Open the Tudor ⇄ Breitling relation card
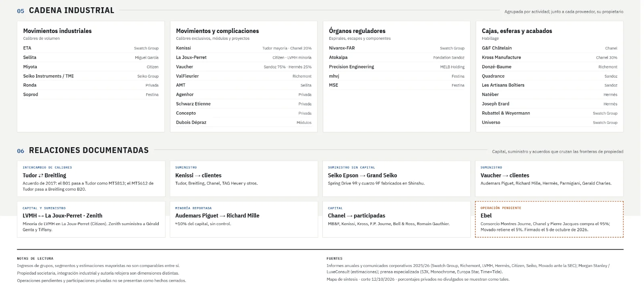 pos(91,179)
